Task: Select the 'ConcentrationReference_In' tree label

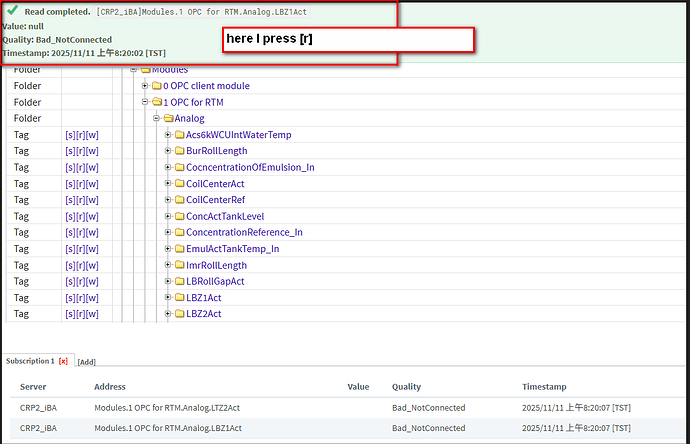Action: pos(244,232)
